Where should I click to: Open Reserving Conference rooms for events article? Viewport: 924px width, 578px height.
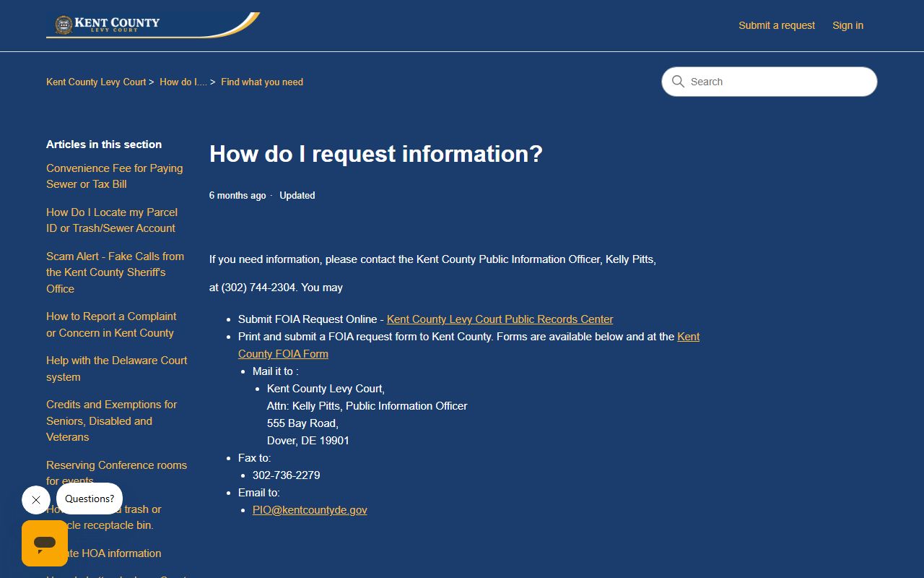117,473
